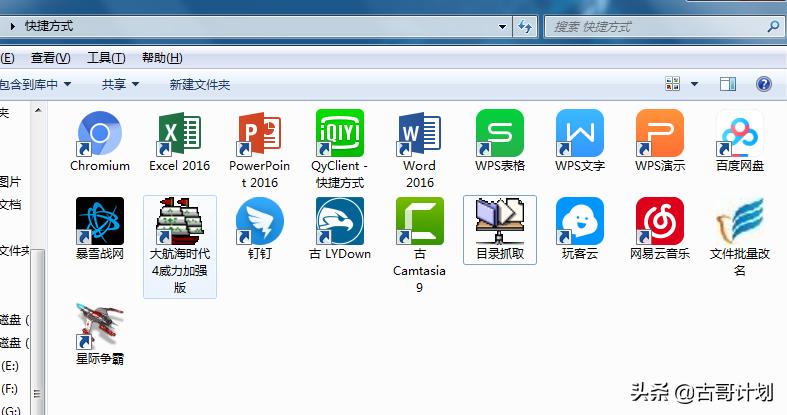Image resolution: width=787 pixels, height=415 pixels.
Task: Select drive (G:) in navigation pane
Action: (10, 410)
